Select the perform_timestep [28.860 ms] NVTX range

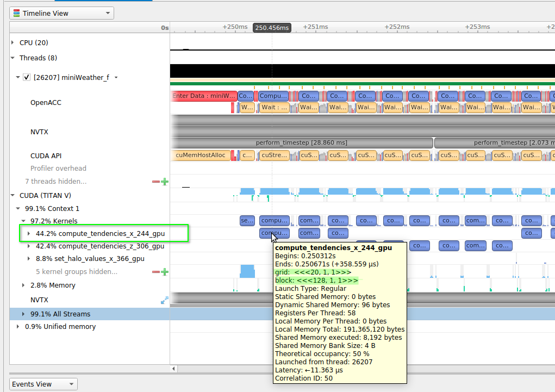coord(301,143)
